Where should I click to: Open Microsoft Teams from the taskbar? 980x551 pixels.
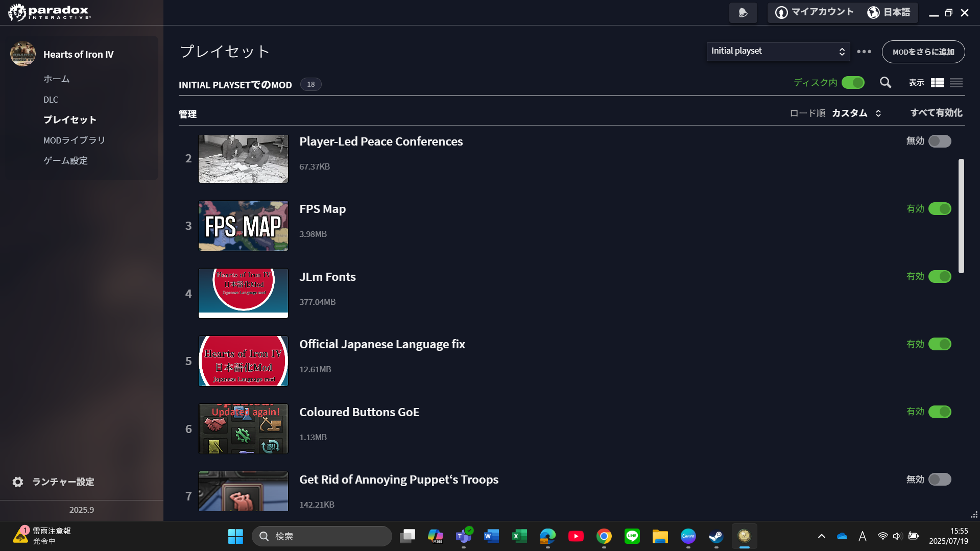(463, 536)
